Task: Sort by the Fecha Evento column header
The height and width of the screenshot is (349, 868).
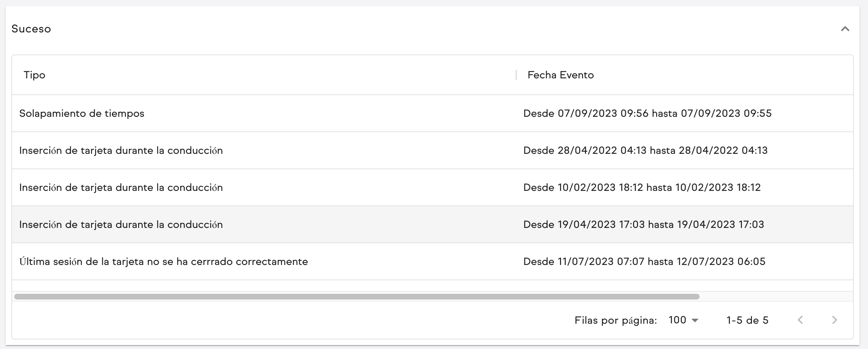Action: tap(560, 75)
